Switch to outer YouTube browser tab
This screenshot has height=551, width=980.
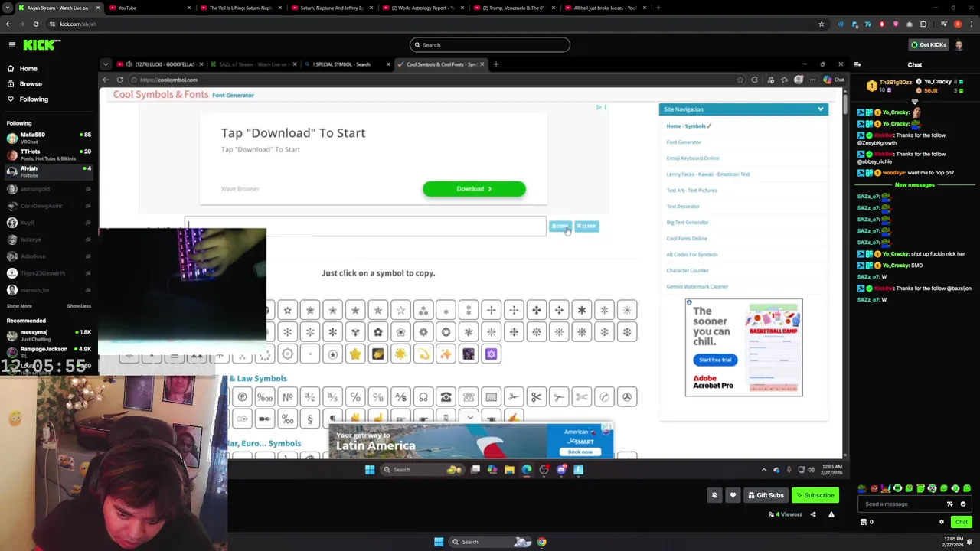pyautogui.click(x=149, y=8)
